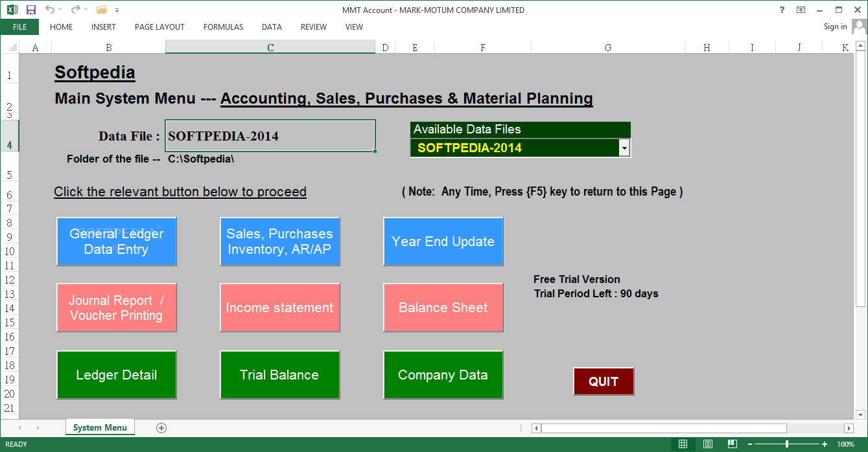868x452 pixels.
Task: Click the Trial Period Left : 90 days text
Action: 596,293
